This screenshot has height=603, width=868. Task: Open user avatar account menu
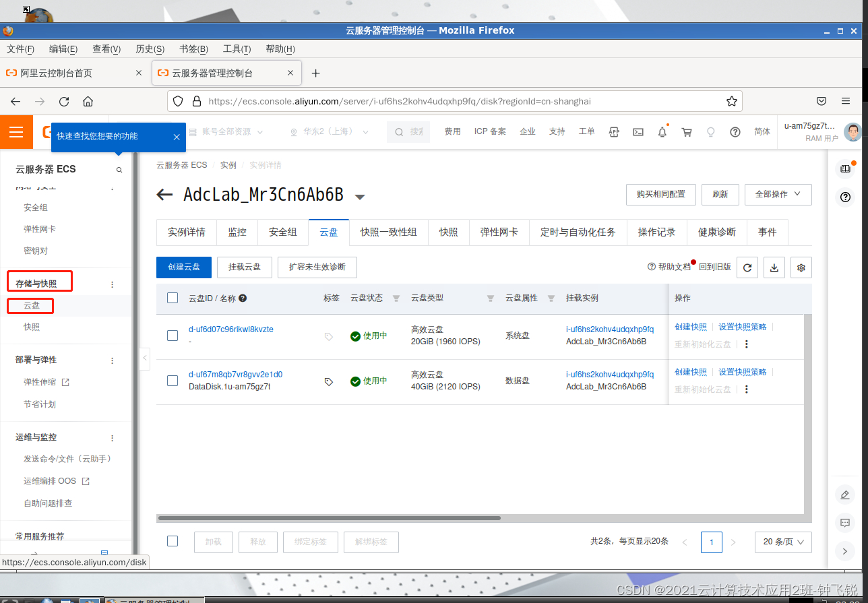click(852, 132)
